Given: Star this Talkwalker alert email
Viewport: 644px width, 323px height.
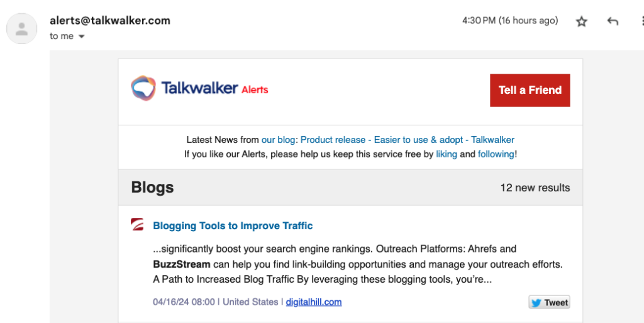Looking at the screenshot, I should click(x=582, y=21).
